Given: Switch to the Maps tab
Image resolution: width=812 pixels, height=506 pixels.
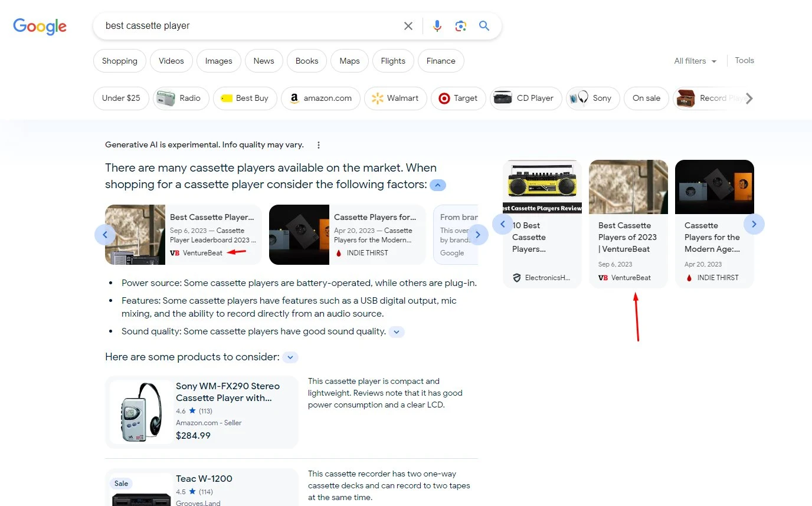Looking at the screenshot, I should point(350,61).
